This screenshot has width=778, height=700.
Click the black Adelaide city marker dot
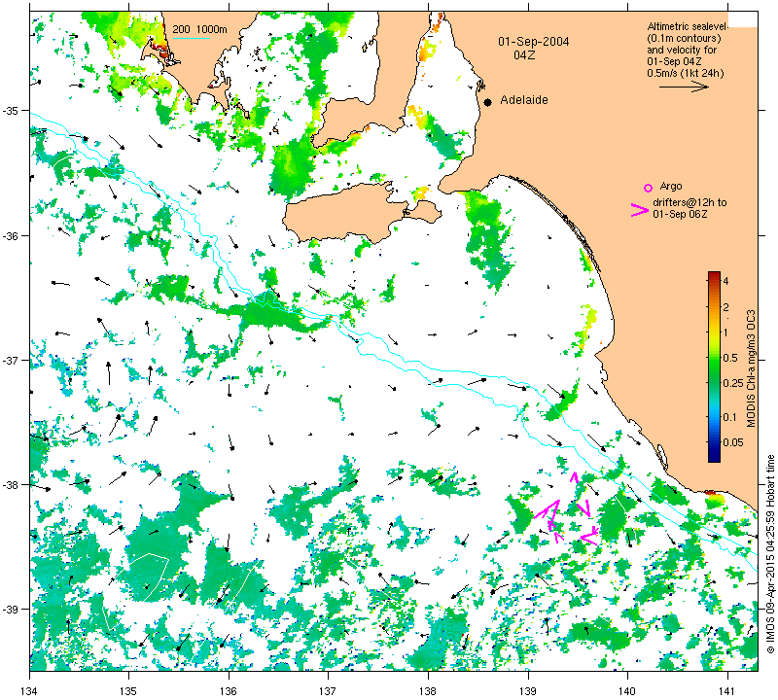pyautogui.click(x=488, y=102)
